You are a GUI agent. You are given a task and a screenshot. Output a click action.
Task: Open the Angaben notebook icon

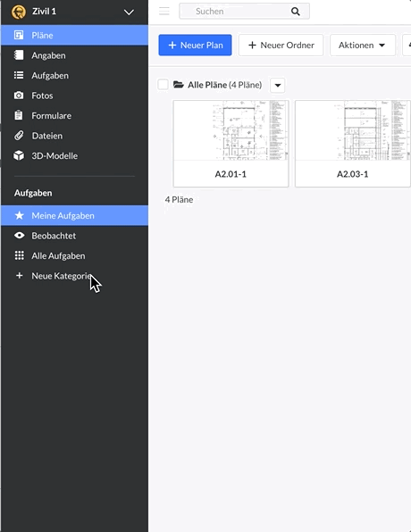point(19,55)
